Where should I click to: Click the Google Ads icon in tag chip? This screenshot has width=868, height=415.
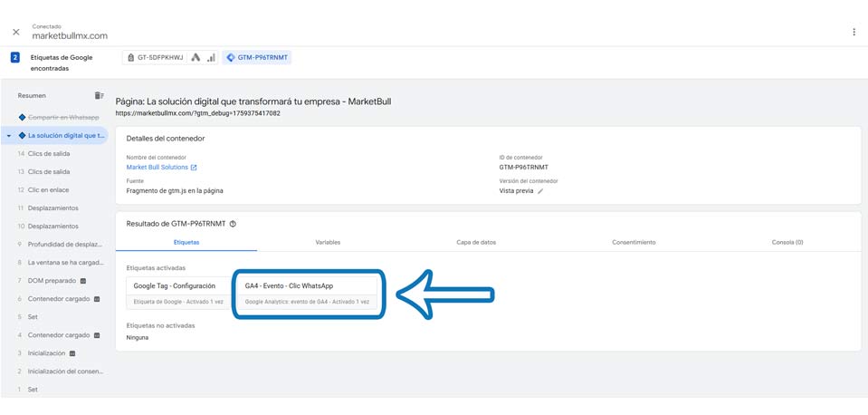196,58
